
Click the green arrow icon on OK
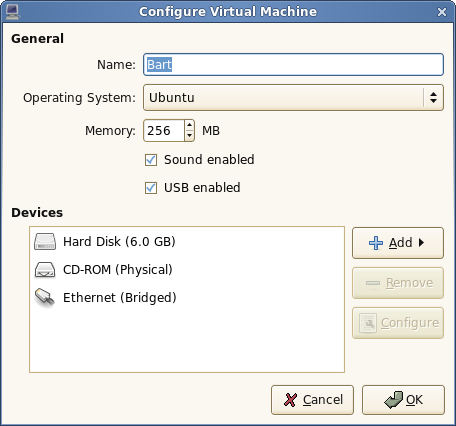(x=393, y=400)
